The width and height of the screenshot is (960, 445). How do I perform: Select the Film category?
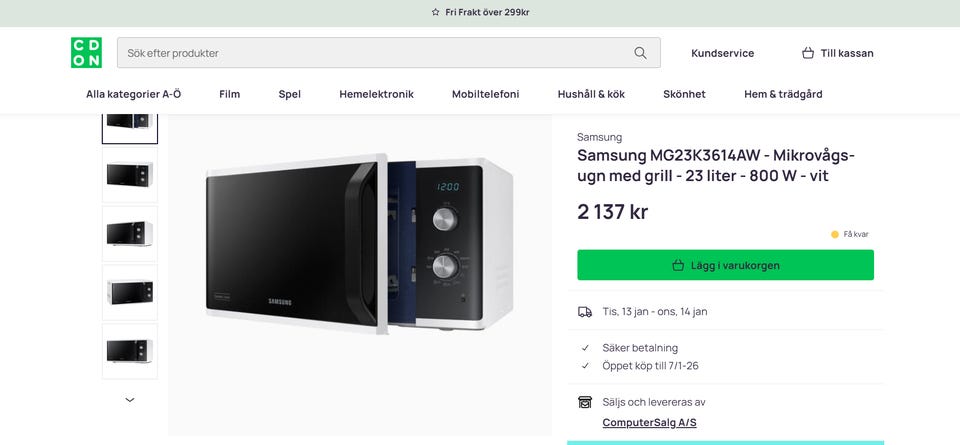point(229,94)
